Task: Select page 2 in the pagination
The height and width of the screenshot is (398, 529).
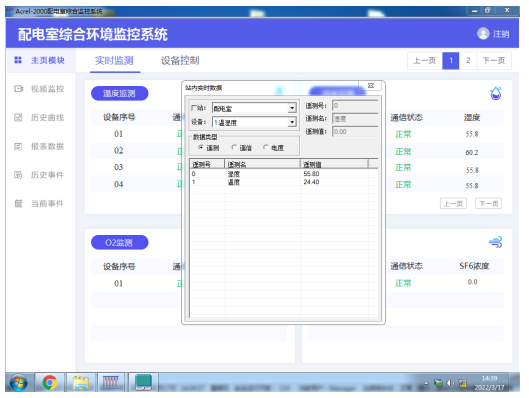Action: pos(468,61)
